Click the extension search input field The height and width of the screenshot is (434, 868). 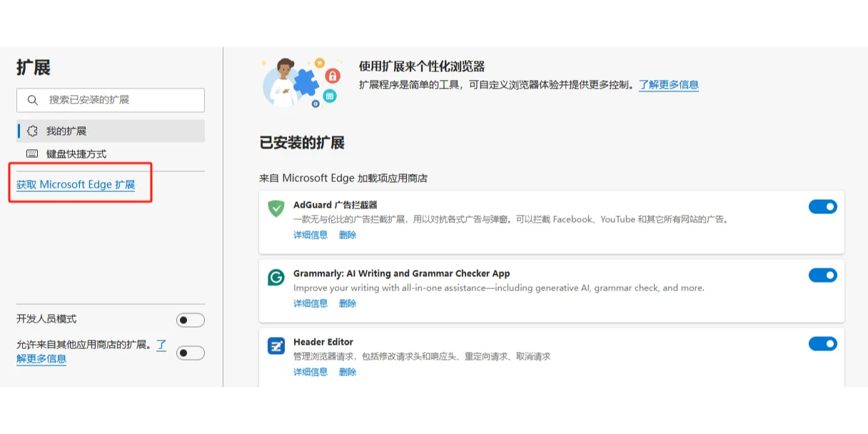tap(111, 100)
